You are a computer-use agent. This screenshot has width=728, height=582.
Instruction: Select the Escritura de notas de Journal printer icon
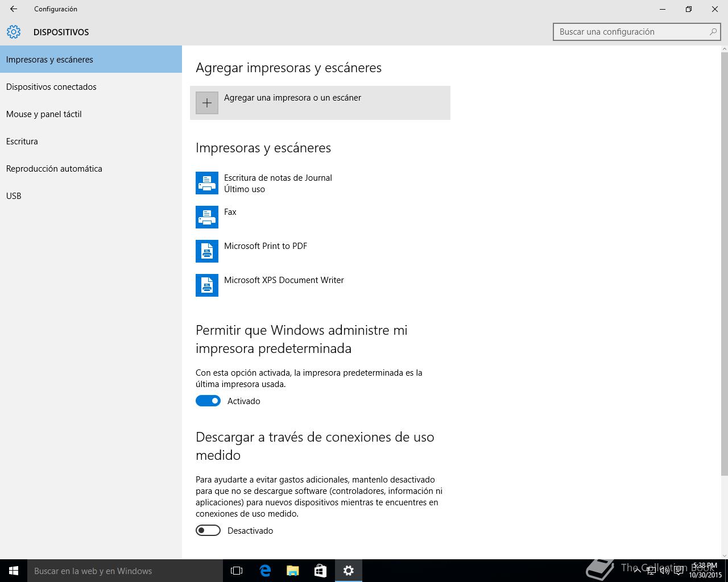click(207, 183)
